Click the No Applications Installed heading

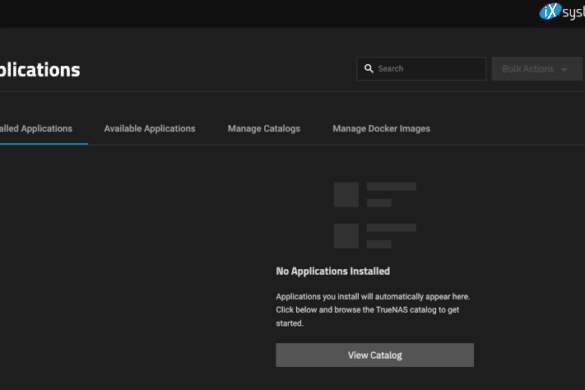333,271
